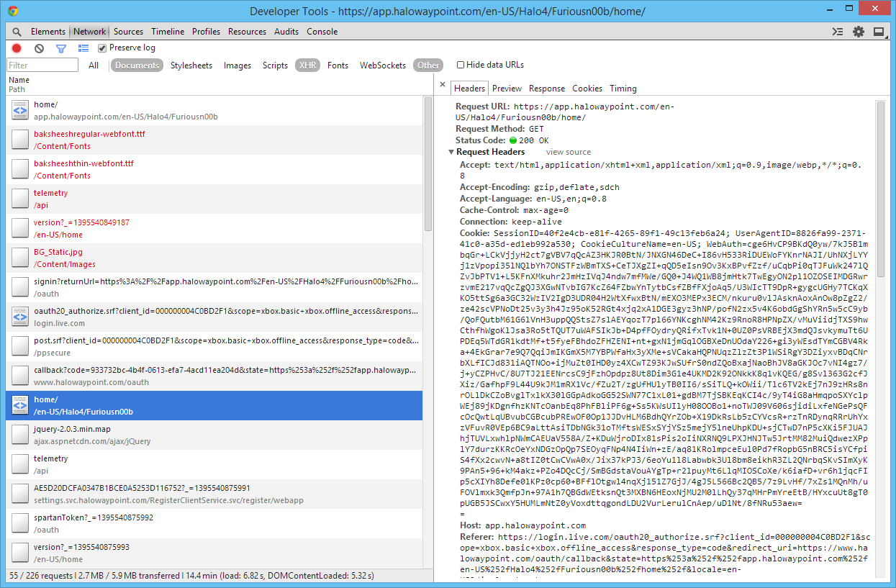Click file icon beside BG_Static.jpg

(20, 258)
